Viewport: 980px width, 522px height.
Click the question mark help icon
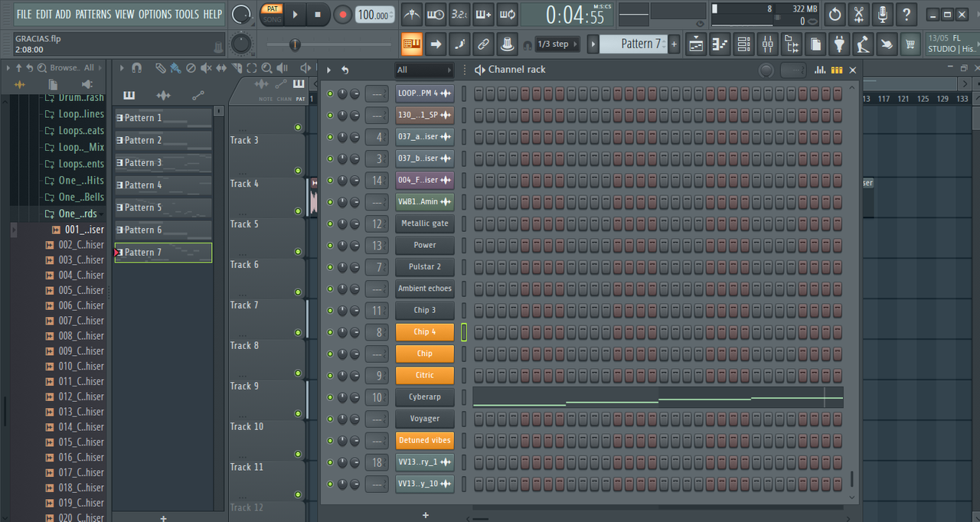click(x=906, y=15)
